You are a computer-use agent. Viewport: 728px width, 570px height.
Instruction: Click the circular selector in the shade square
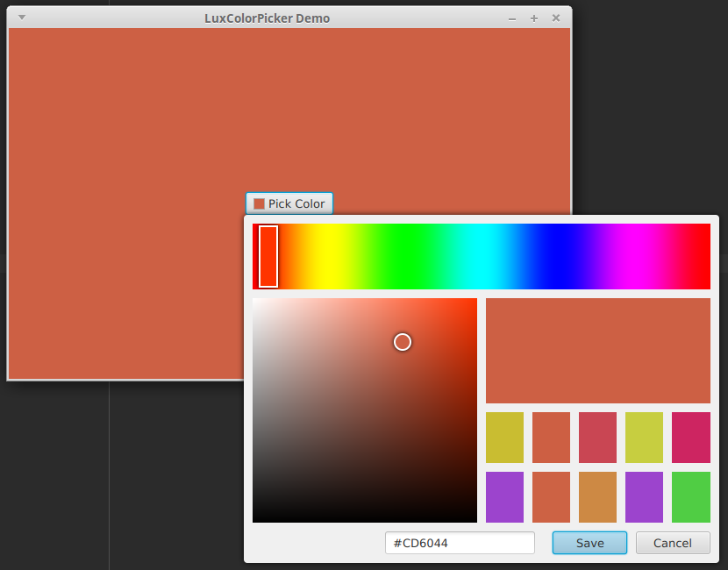pos(402,342)
